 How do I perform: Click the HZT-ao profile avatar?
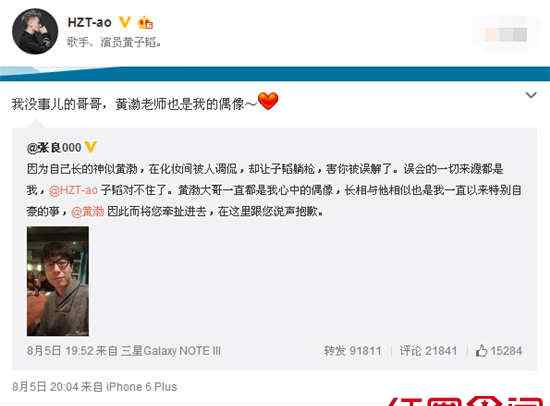pos(35,32)
